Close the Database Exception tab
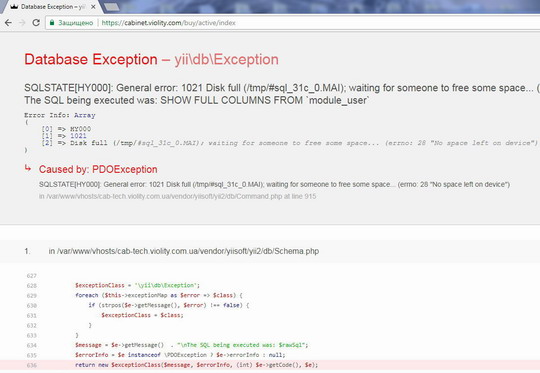This screenshot has width=540, height=373. [93, 7]
